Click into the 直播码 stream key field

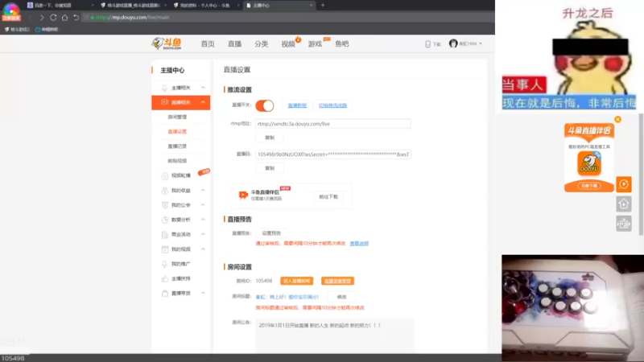(x=333, y=154)
